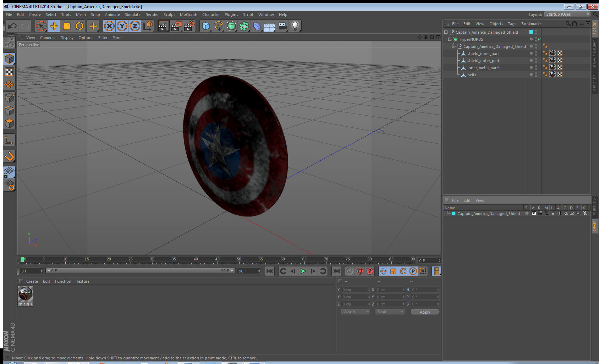Click X position input field

pos(356,290)
